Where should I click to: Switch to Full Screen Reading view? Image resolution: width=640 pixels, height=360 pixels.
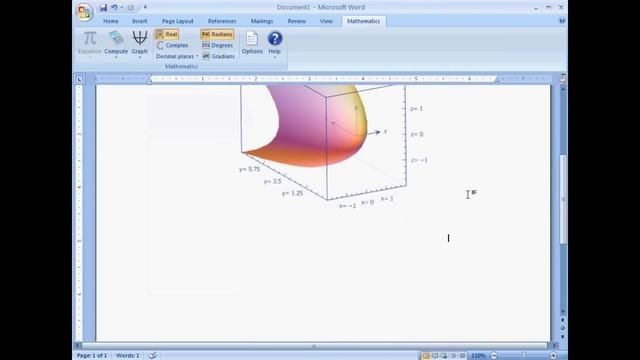pyautogui.click(x=435, y=356)
